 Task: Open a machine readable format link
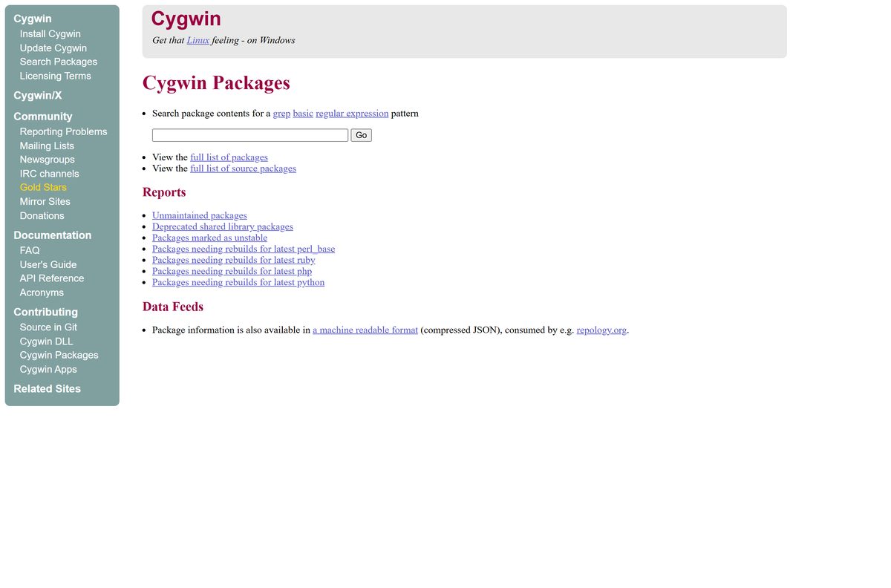365,330
